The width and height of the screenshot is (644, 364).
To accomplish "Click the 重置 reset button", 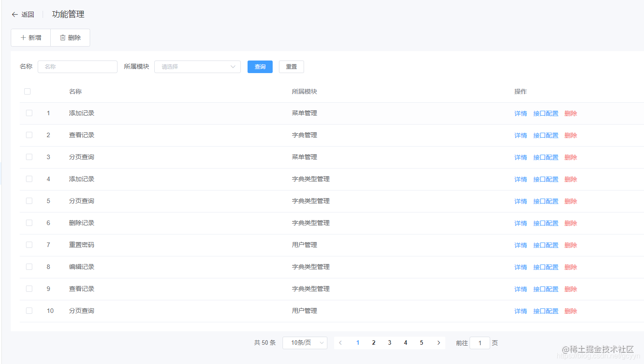I will click(292, 67).
